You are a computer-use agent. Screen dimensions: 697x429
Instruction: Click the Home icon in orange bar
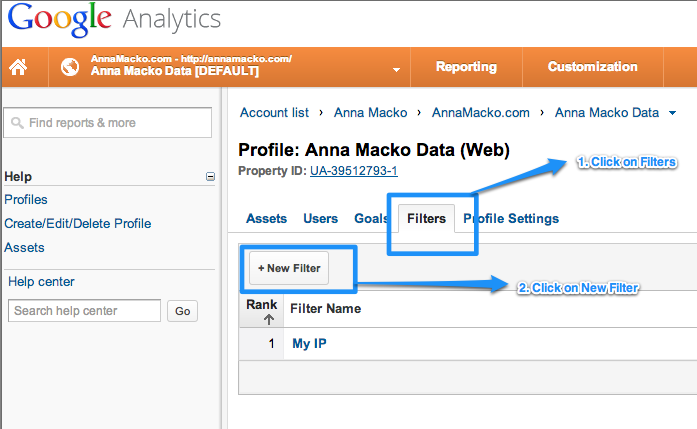point(18,67)
